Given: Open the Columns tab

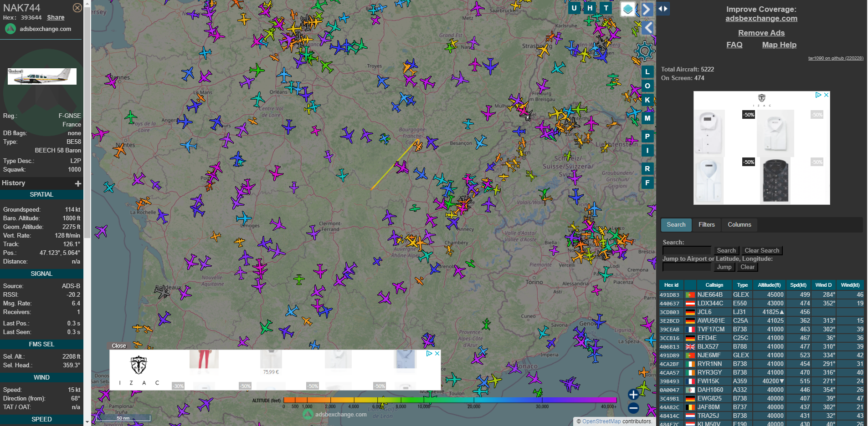Looking at the screenshot, I should click(x=739, y=225).
